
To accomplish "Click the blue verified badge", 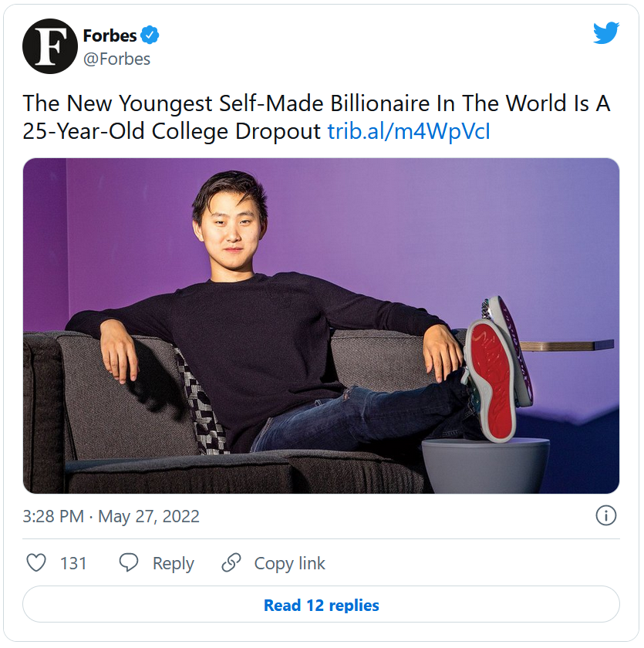I will [x=150, y=35].
